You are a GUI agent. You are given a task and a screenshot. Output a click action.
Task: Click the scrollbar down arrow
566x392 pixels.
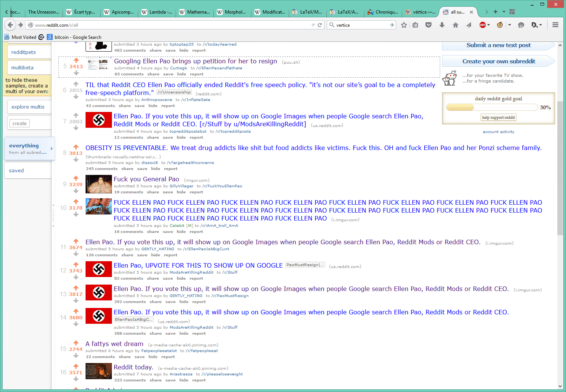tap(560, 386)
